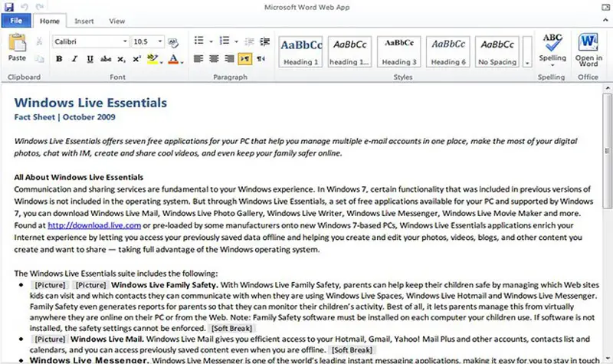Screen dimensions: 613x364
Task: Expand the Styles gallery more arrow
Action: pyautogui.click(x=527, y=51)
